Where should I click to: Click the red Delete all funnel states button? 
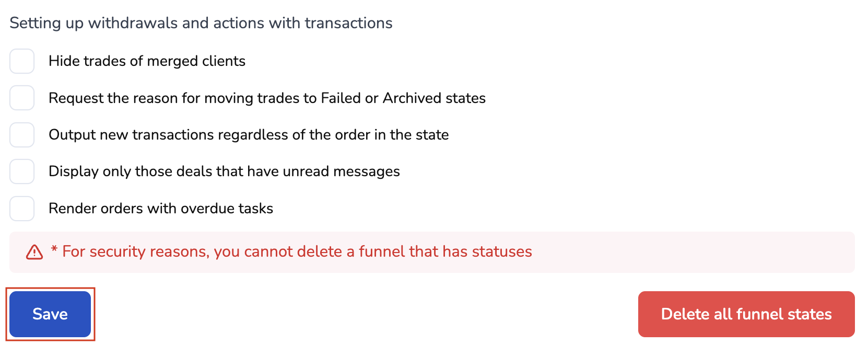[746, 314]
